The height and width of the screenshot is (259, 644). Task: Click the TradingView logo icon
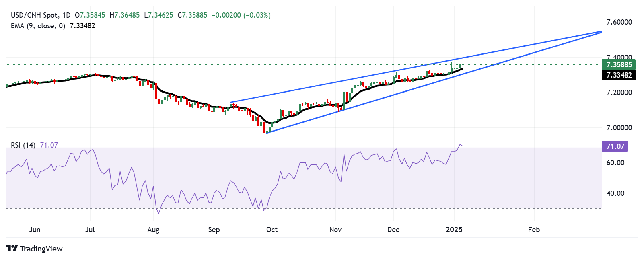[x=12, y=249]
